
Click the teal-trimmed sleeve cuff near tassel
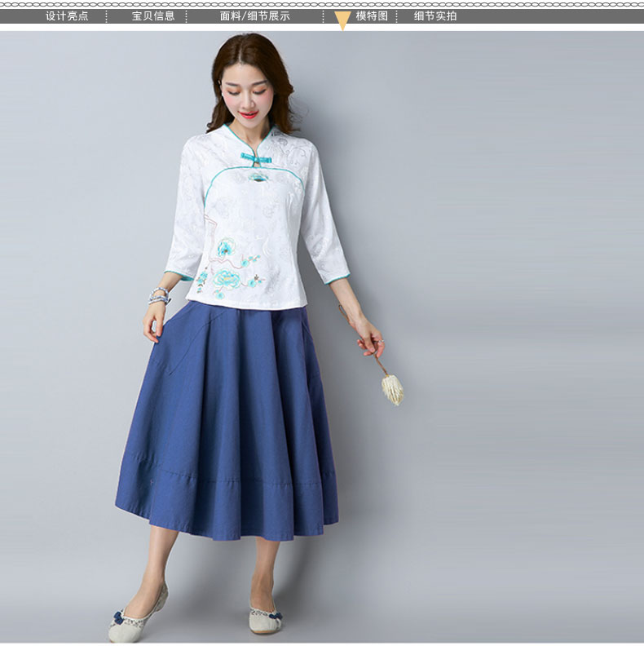pyautogui.click(x=334, y=278)
